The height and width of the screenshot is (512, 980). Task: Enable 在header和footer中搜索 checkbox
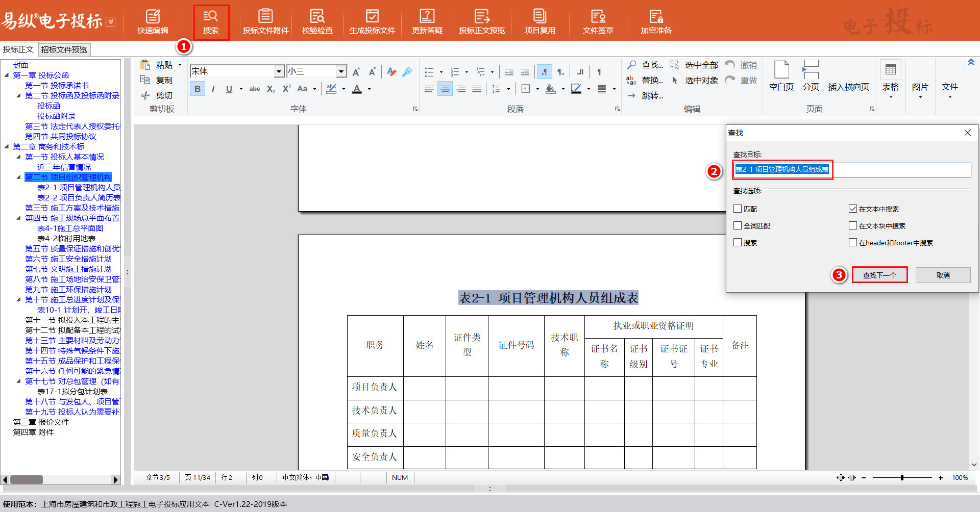pyautogui.click(x=852, y=242)
